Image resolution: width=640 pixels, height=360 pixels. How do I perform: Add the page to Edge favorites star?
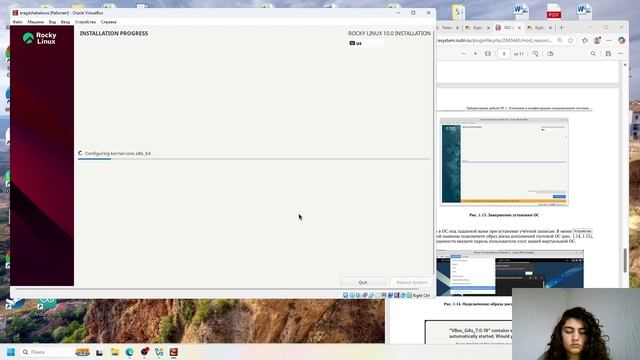[x=571, y=40]
